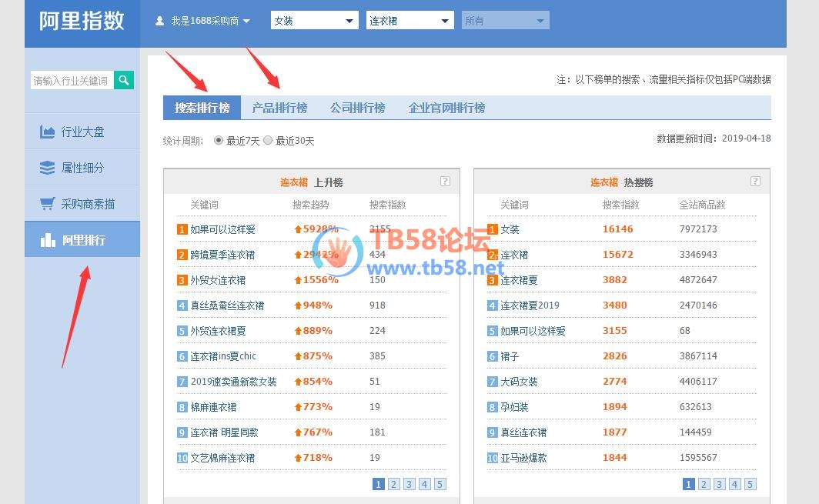Go to page 4 of 热搜榜
Viewport: 819px width, 504px height.
pos(734,484)
